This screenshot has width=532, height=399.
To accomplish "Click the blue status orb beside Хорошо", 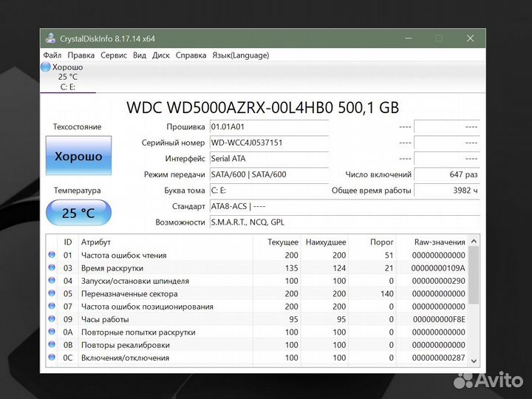I will [46, 66].
